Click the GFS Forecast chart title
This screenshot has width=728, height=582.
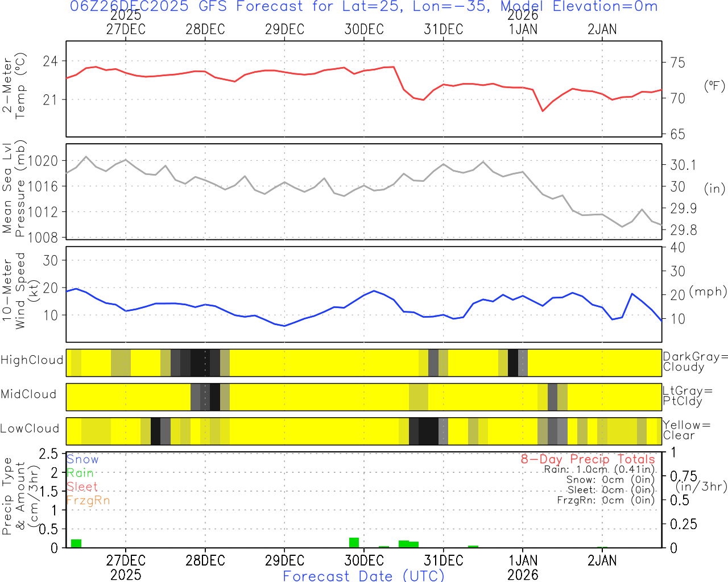(x=364, y=7)
